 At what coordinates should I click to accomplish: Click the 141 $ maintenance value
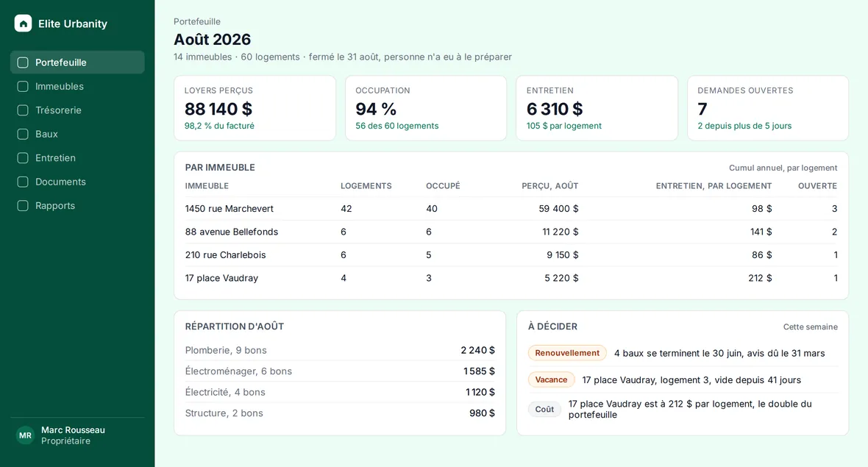tap(761, 232)
